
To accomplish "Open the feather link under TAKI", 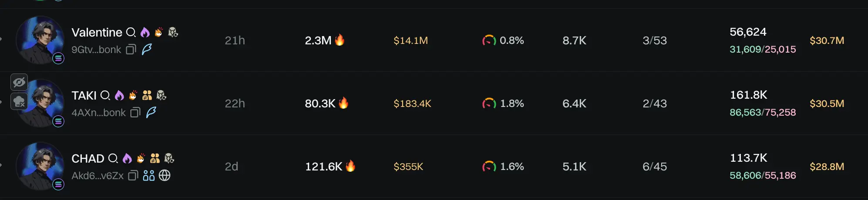I will pos(151,112).
